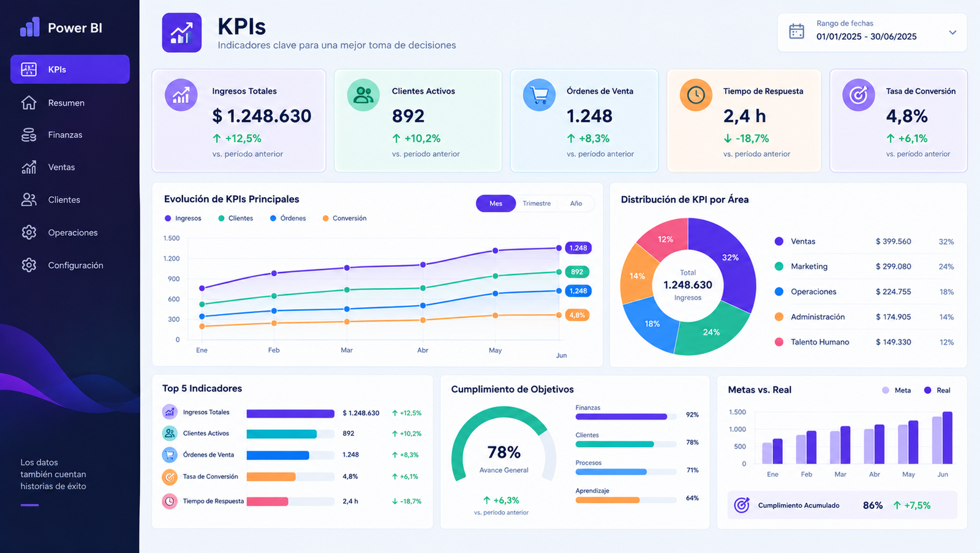Toggle the Ingresos series in line chart legend

183,218
